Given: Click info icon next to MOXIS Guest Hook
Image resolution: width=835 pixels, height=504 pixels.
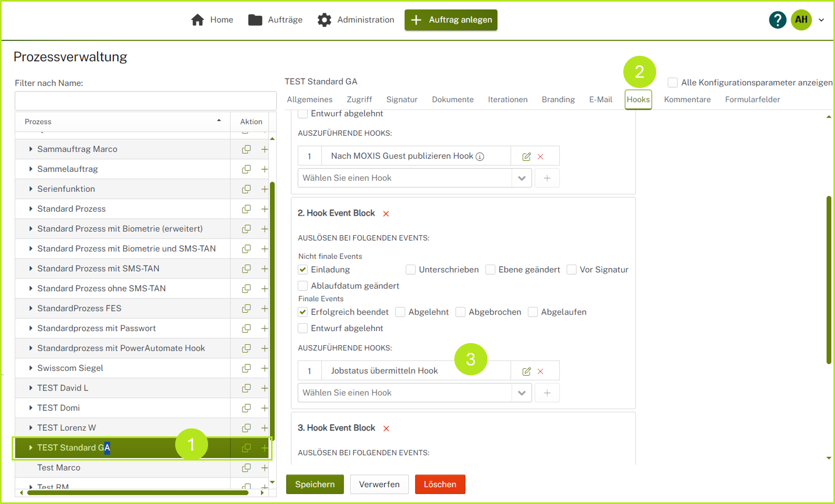Looking at the screenshot, I should click(480, 157).
